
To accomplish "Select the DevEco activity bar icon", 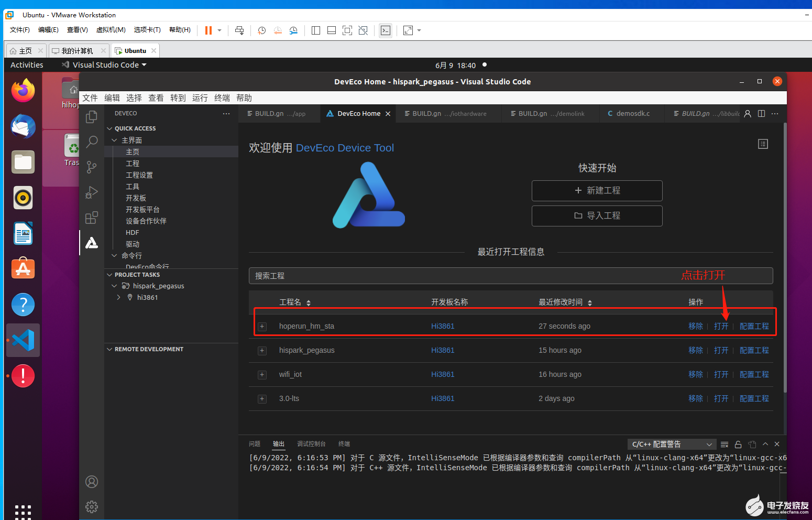I will coord(92,243).
